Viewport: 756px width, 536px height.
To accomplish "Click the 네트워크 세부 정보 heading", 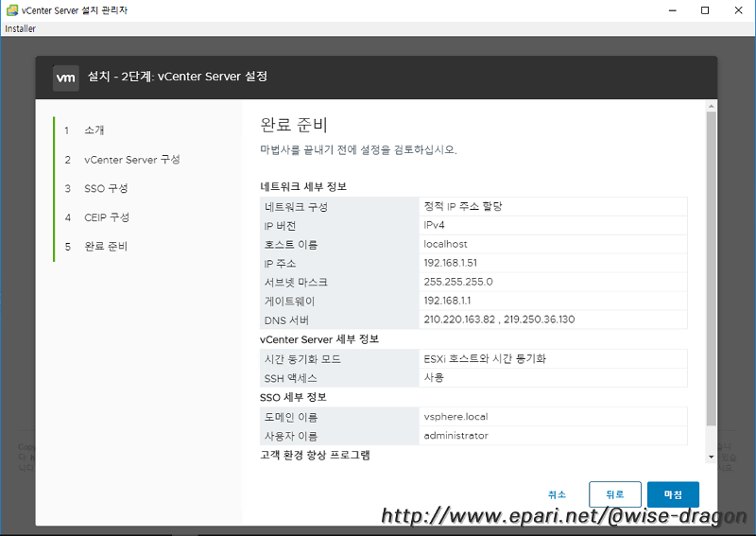I will (303, 187).
